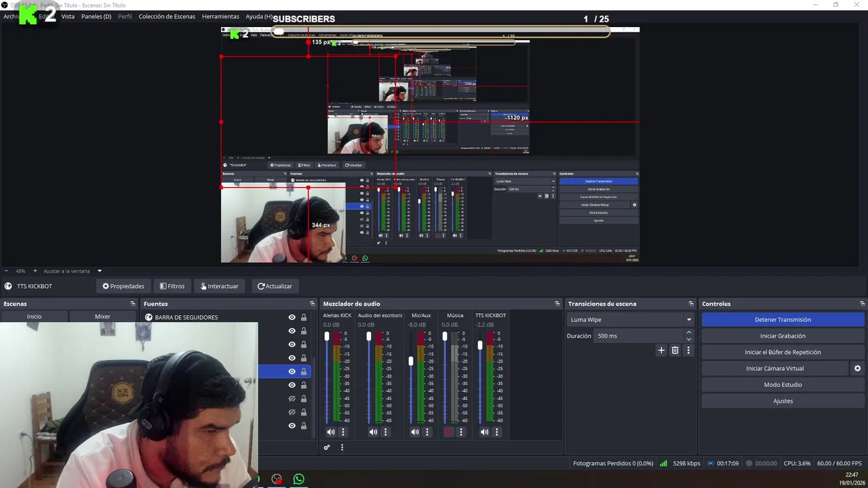
Task: Toggle lock on the highlighted source row
Action: point(304,371)
